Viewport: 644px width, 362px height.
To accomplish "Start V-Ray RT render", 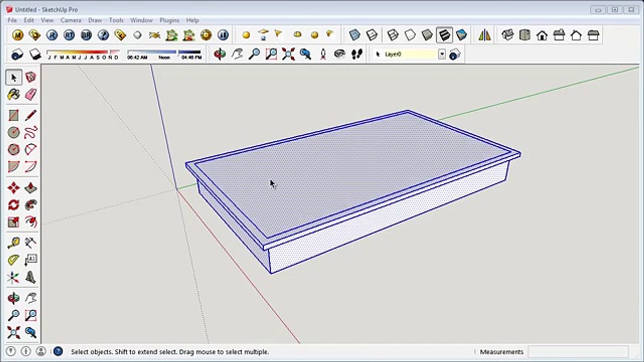I will (69, 35).
